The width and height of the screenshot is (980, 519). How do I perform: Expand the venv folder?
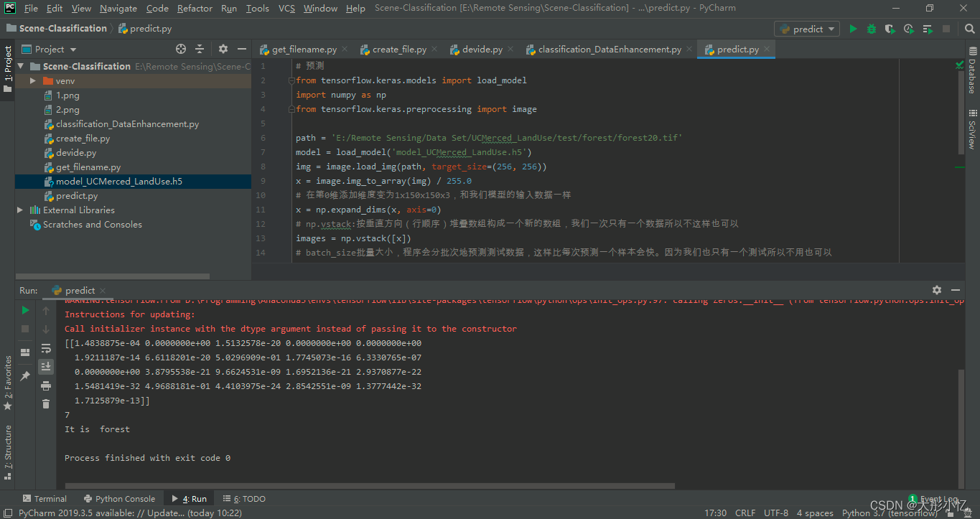33,80
